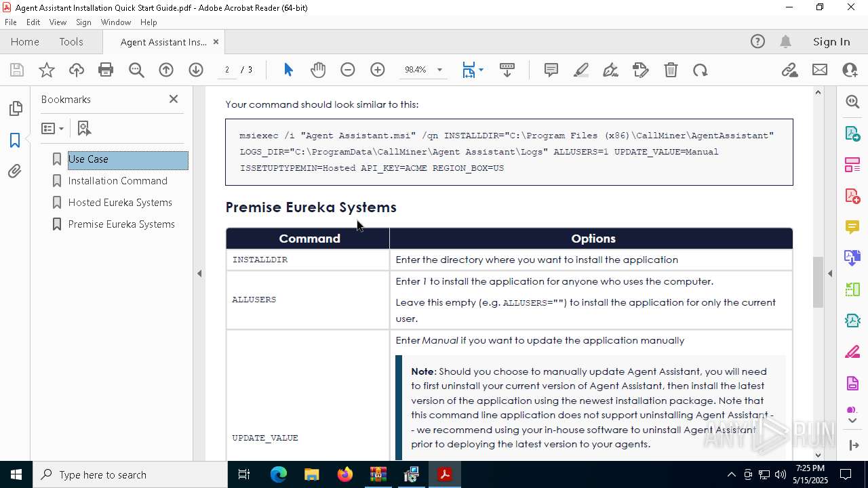Click the share with others person icon

tap(850, 70)
